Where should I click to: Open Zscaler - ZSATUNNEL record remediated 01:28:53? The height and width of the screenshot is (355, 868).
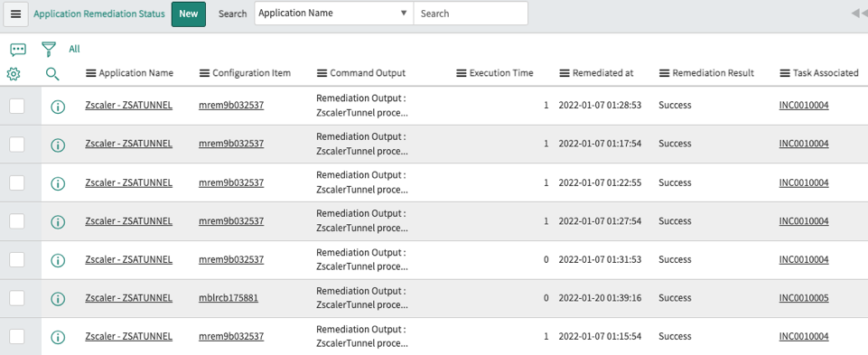tap(128, 105)
